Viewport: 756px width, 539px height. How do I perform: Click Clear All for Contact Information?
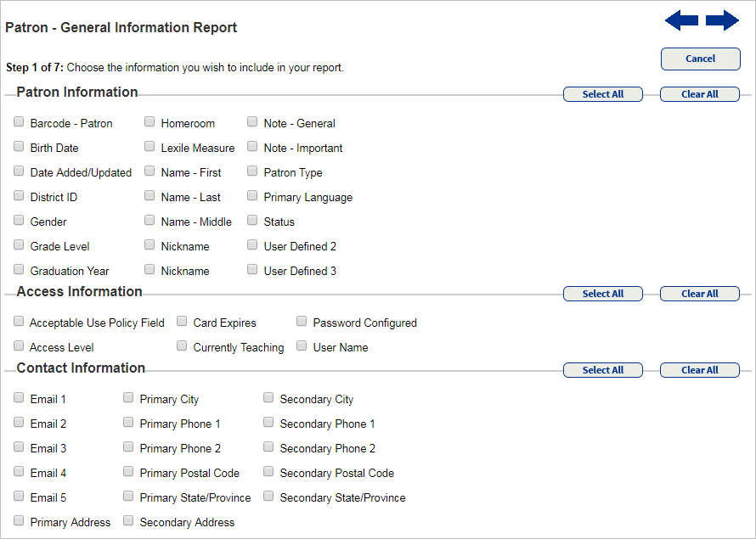coord(699,369)
